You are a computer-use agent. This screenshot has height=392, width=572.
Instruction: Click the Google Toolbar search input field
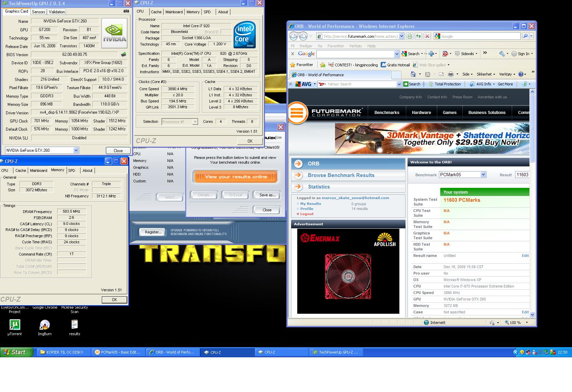(x=355, y=54)
